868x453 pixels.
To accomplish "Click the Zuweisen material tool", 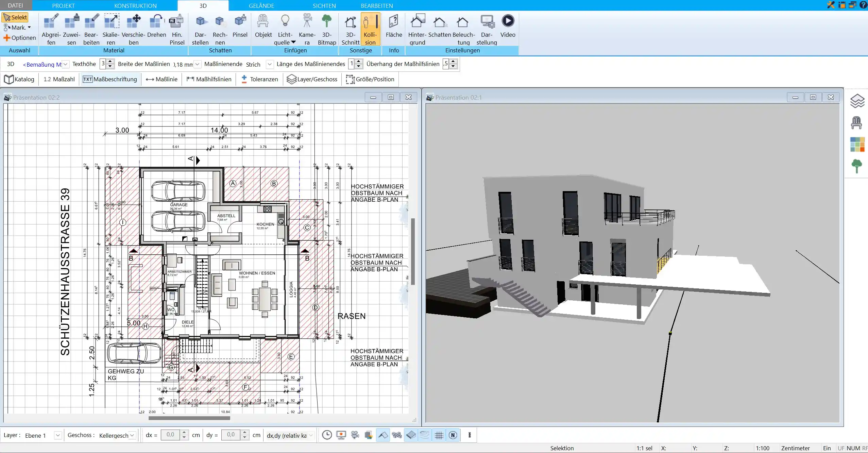I will click(x=71, y=30).
